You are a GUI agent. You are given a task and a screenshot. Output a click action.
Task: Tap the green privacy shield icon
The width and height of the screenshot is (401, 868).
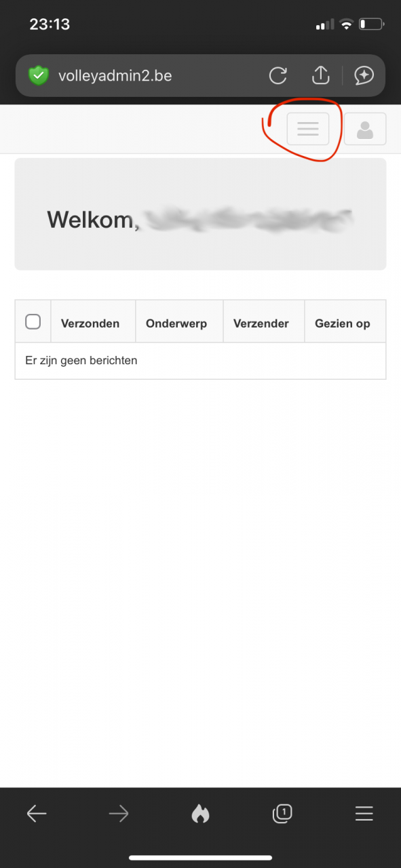39,75
